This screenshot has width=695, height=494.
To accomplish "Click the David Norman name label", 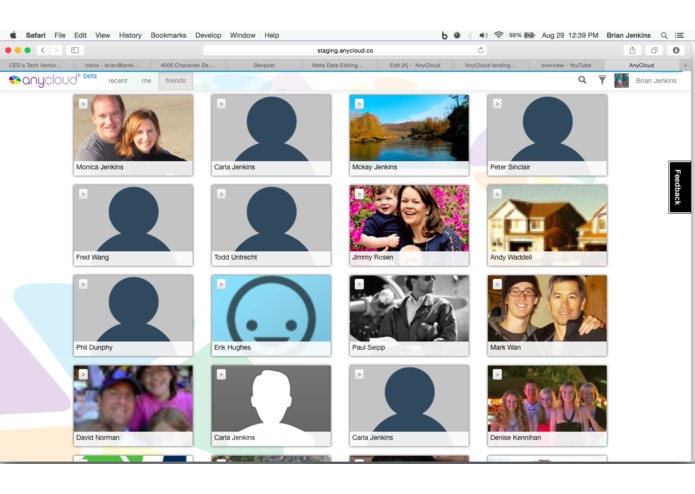I will (98, 437).
